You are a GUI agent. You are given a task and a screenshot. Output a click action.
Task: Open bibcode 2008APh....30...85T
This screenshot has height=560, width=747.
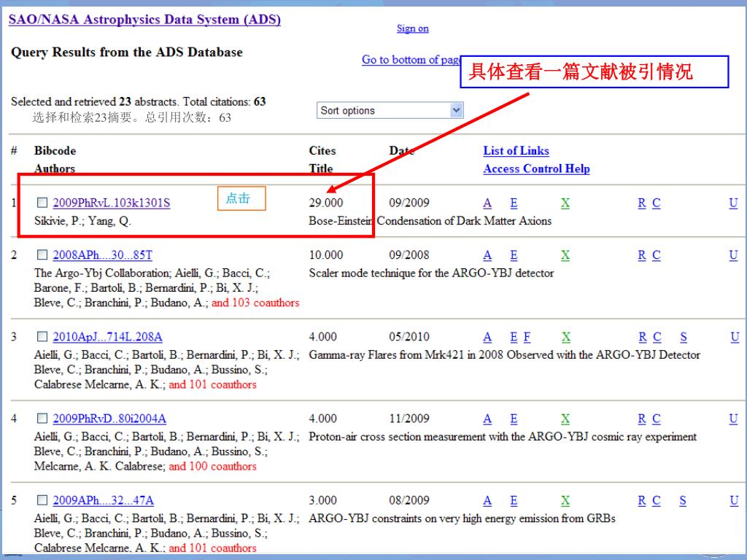(102, 255)
